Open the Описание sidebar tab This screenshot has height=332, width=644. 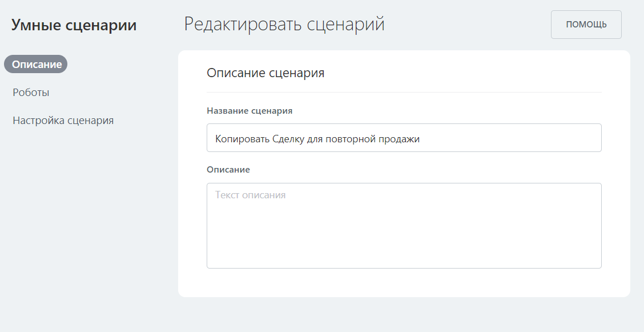36,65
